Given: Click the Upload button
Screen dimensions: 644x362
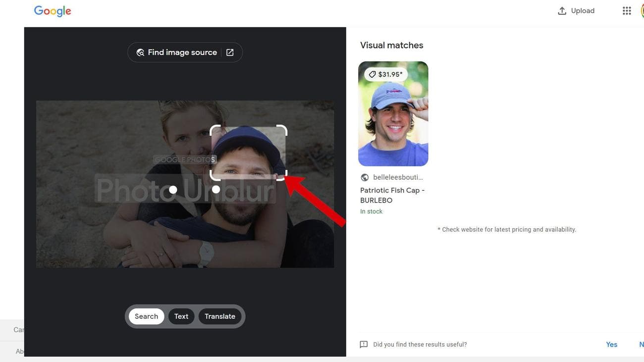Looking at the screenshot, I should point(576,11).
